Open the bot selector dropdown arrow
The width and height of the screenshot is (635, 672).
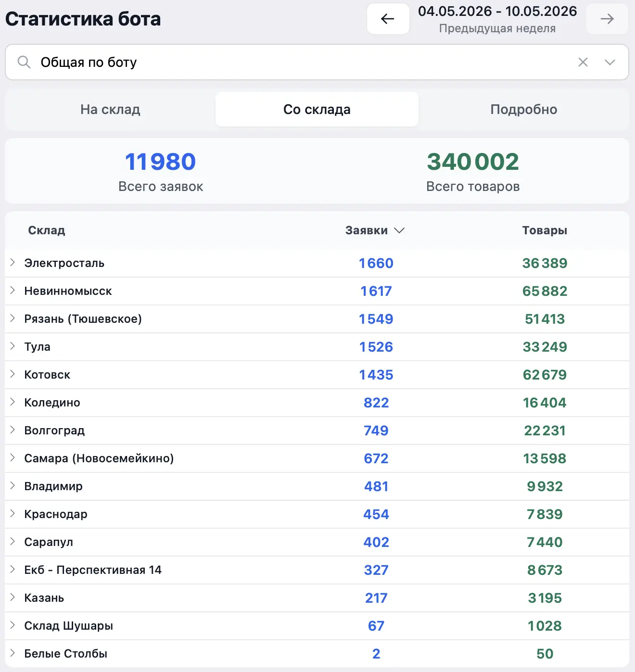coord(610,62)
